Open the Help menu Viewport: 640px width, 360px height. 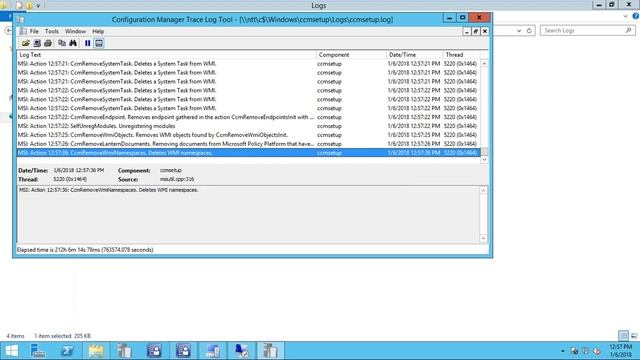click(98, 31)
